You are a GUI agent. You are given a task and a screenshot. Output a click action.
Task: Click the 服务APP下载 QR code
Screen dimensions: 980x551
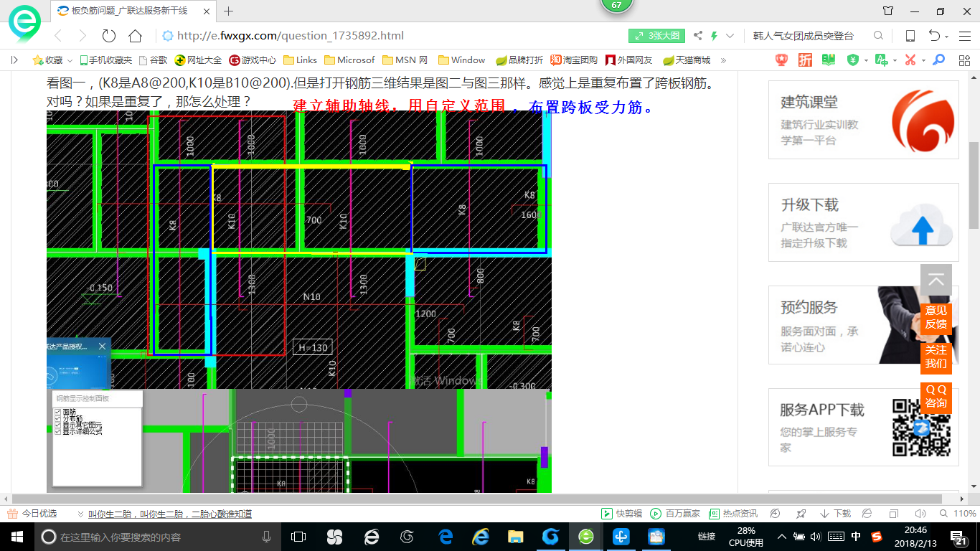921,428
